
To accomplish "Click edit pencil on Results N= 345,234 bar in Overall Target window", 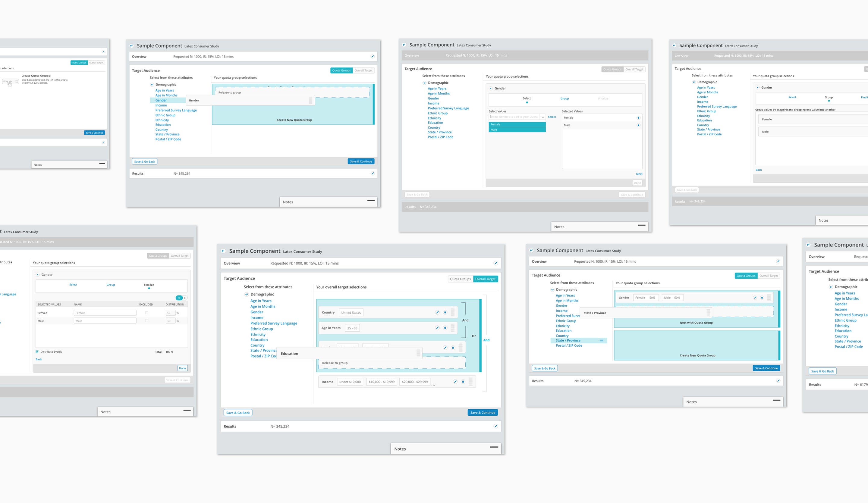I will (x=496, y=426).
